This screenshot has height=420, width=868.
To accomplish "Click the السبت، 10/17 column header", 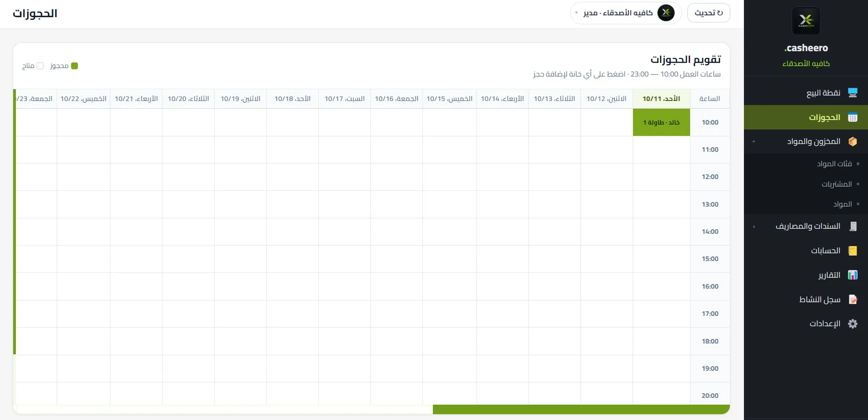I will coord(344,98).
